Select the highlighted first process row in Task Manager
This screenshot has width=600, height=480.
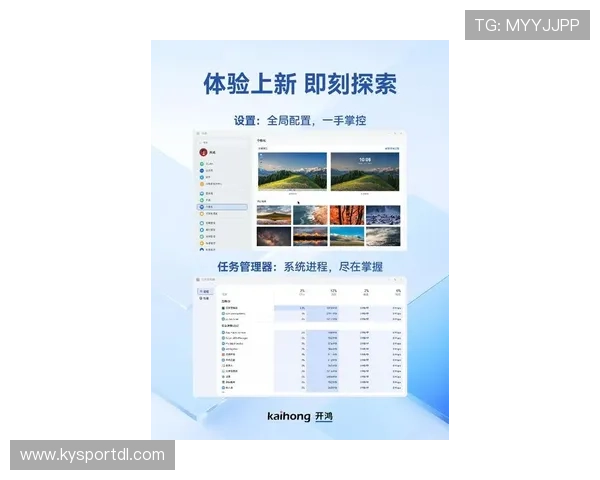pyautogui.click(x=312, y=308)
